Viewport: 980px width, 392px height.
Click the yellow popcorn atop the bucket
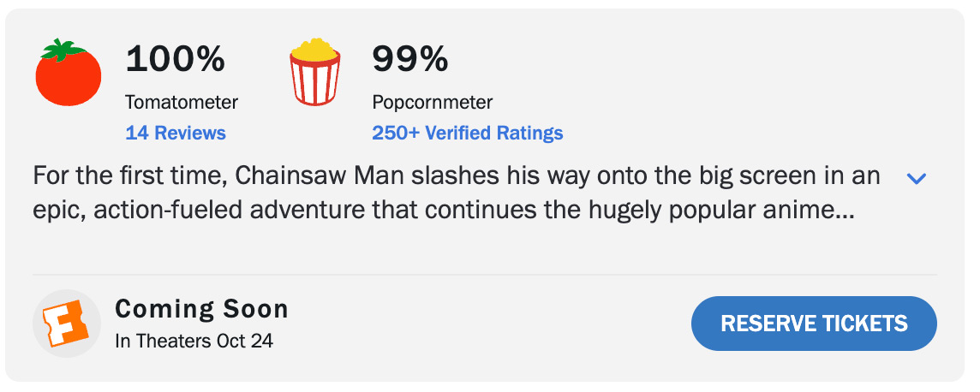315,50
